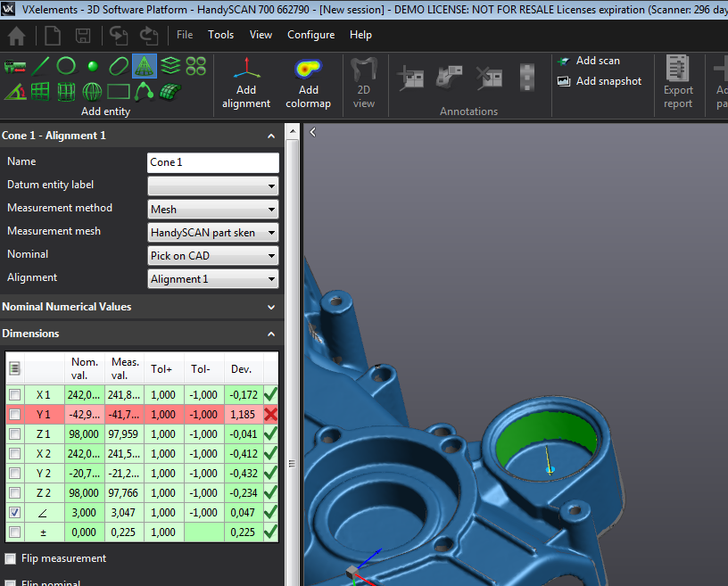Screen dimensions: 728x586
Task: Select the Slot entity tool
Action: [x=119, y=66]
